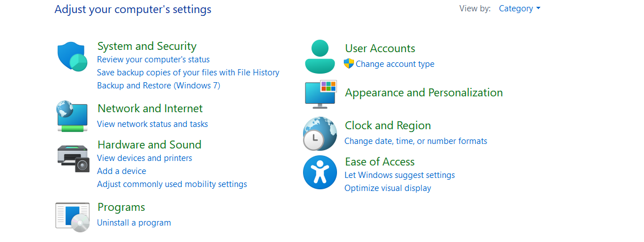
Task: Open the System and Security heading
Action: pyautogui.click(x=147, y=46)
